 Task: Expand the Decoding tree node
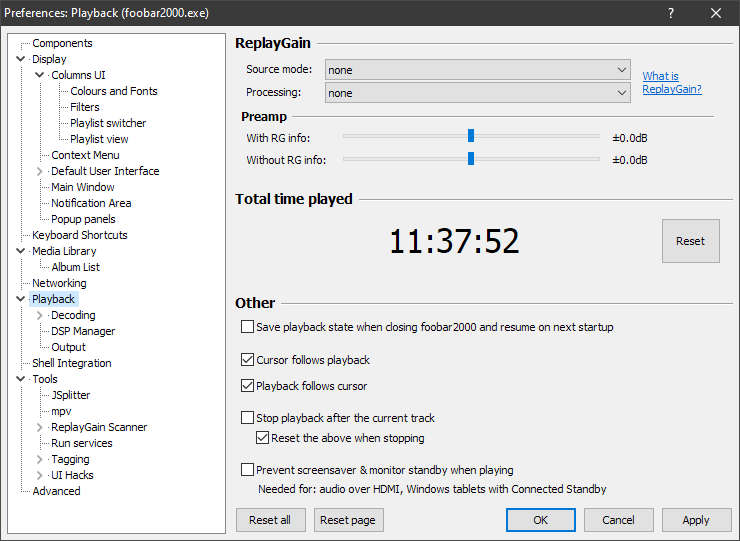[40, 315]
